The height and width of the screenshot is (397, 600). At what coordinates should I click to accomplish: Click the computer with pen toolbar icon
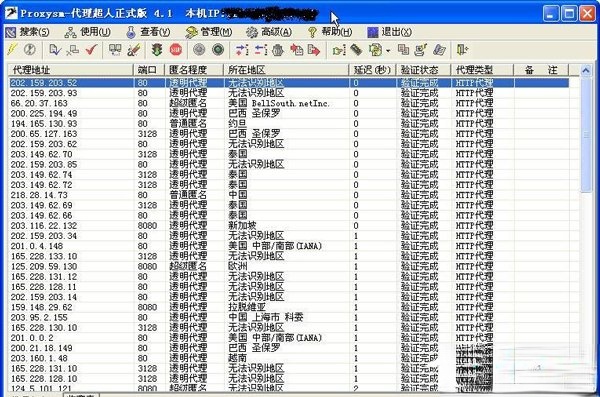pyautogui.click(x=421, y=50)
